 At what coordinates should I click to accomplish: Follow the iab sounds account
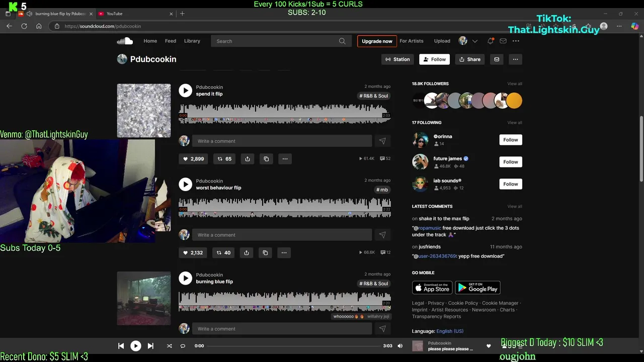[511, 184]
